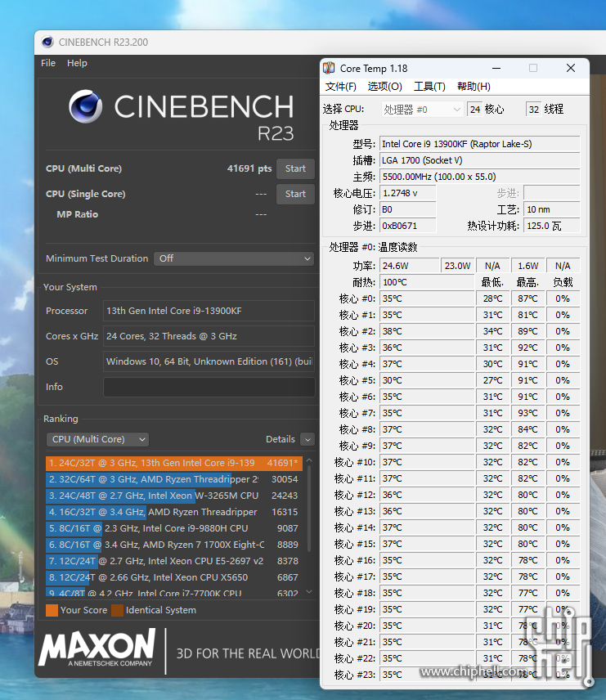The width and height of the screenshot is (606, 700).
Task: Expand the Details dropdown arrow
Action: (x=307, y=439)
